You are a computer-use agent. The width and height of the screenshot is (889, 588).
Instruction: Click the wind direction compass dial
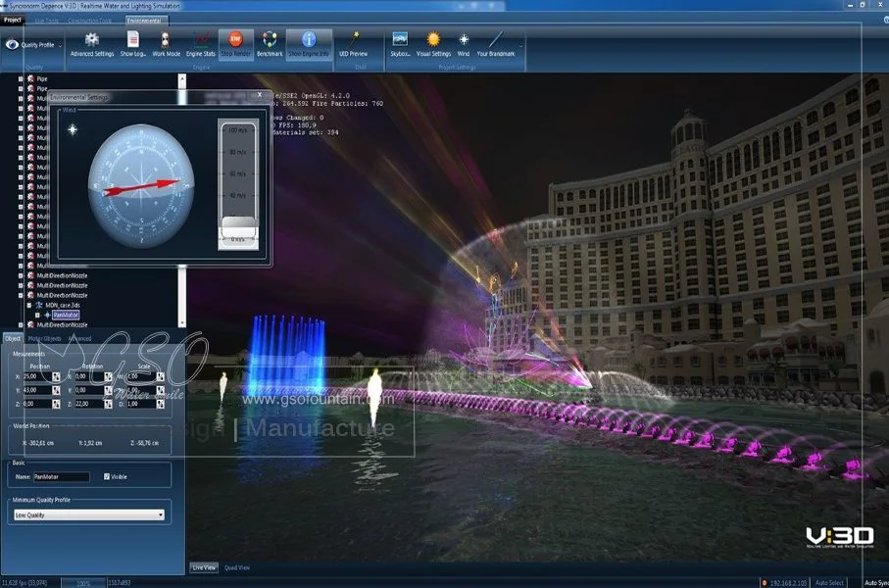(141, 186)
